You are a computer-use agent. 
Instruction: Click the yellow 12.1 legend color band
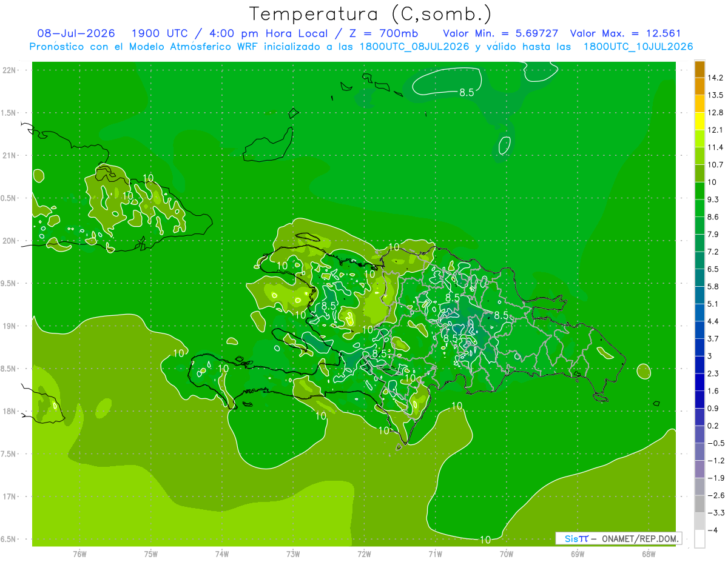699,121
